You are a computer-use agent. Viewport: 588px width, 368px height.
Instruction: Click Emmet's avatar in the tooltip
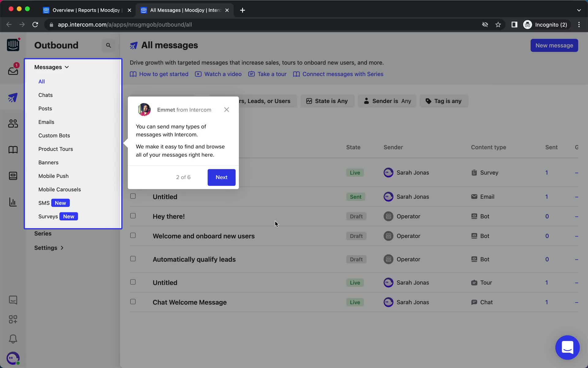click(x=144, y=109)
